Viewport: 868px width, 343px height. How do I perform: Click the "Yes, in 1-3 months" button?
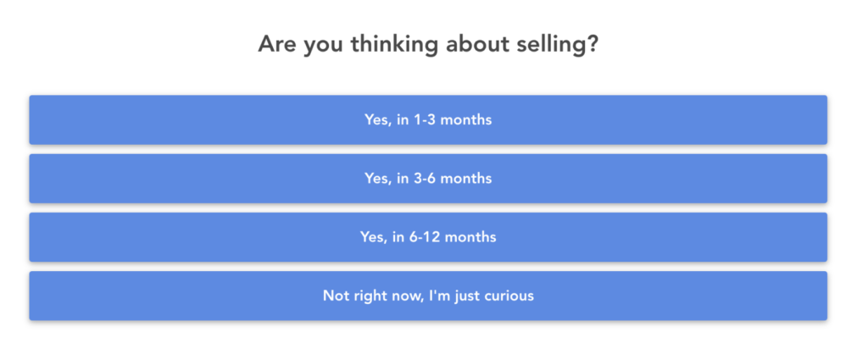(x=428, y=119)
